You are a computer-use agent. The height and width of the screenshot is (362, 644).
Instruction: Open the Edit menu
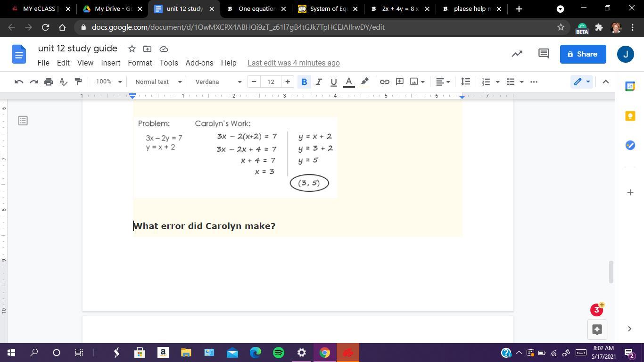63,63
